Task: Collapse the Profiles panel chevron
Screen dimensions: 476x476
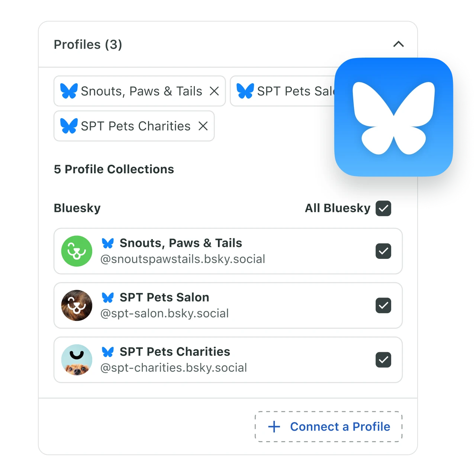Action: [x=398, y=44]
